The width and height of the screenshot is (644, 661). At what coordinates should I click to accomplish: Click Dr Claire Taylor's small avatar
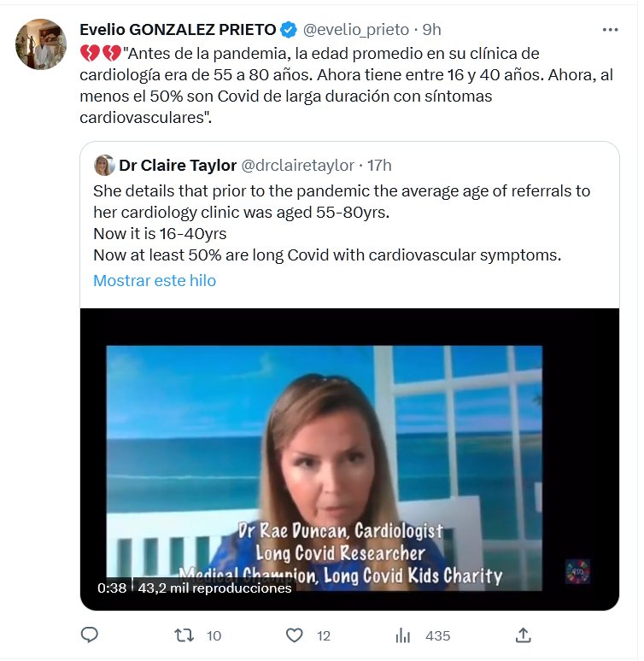tap(104, 165)
